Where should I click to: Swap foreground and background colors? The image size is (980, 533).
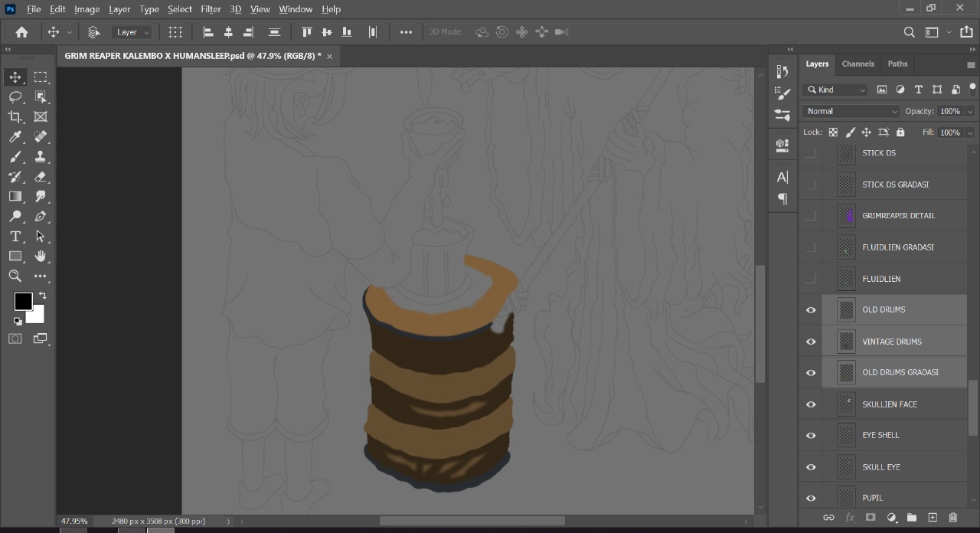point(42,296)
